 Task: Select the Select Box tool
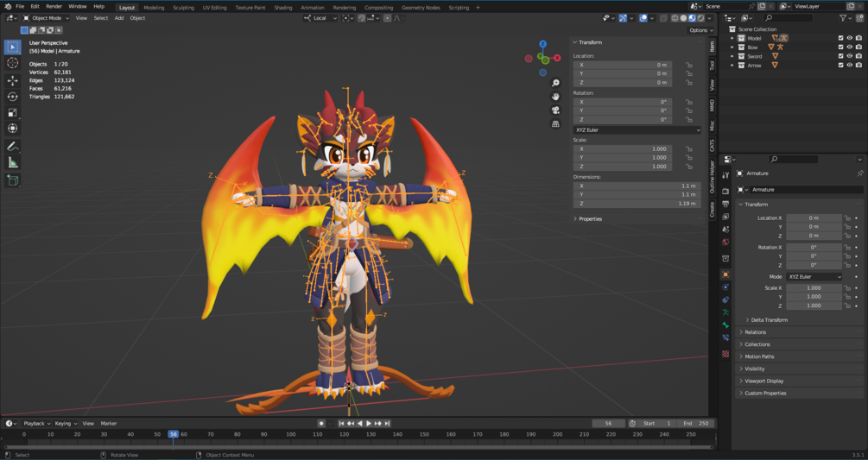coord(12,47)
